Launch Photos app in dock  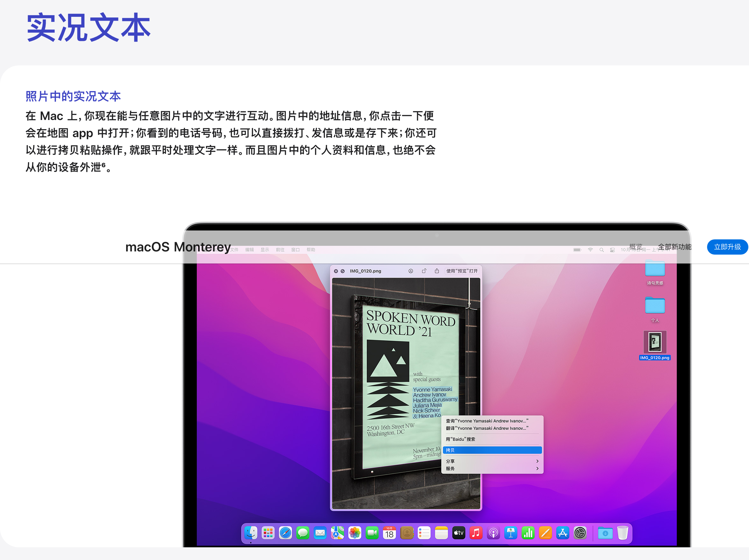coord(354,533)
